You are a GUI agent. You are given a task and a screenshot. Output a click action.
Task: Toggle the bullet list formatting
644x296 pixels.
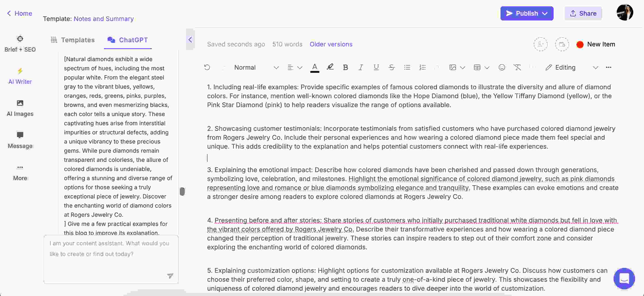407,67
